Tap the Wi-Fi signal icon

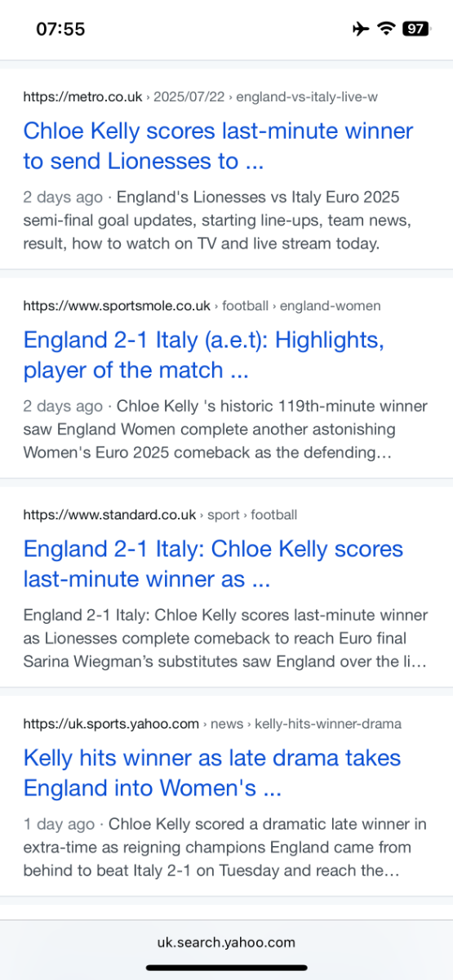[385, 29]
